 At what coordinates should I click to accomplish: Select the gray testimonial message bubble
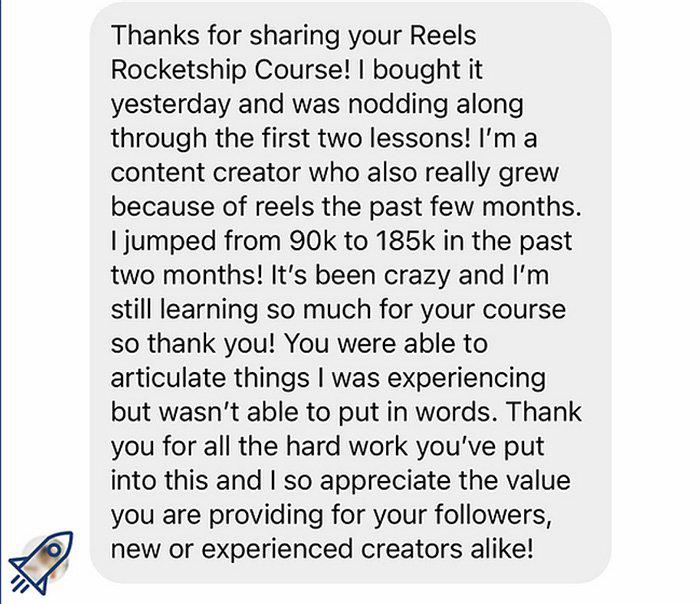[x=350, y=293]
